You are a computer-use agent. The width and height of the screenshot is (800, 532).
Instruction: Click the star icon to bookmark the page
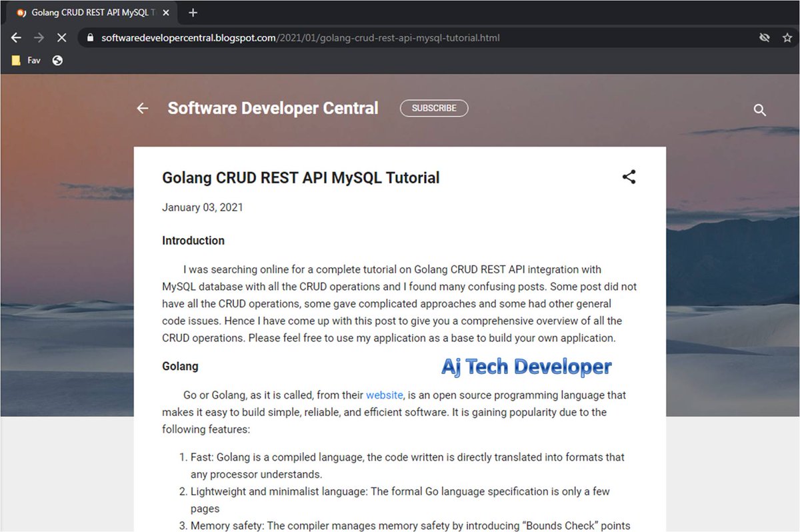(x=787, y=38)
